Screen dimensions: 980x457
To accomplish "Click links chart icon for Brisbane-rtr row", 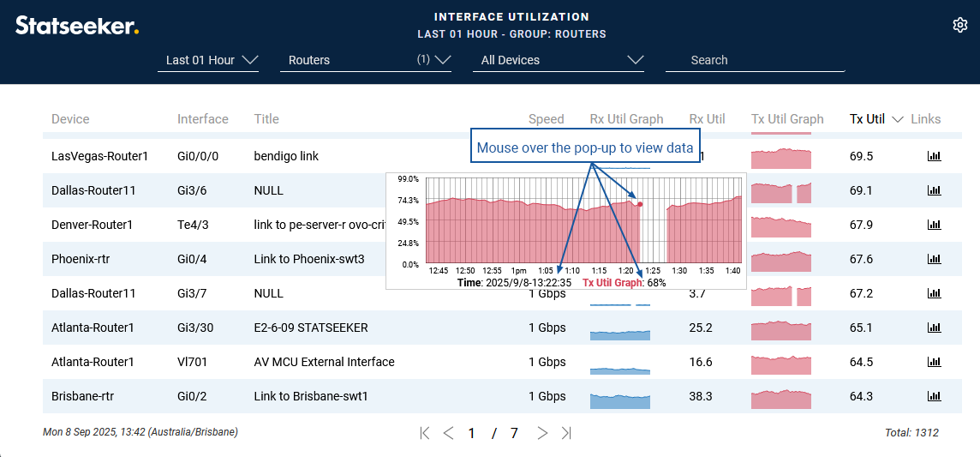I will pyautogui.click(x=934, y=396).
